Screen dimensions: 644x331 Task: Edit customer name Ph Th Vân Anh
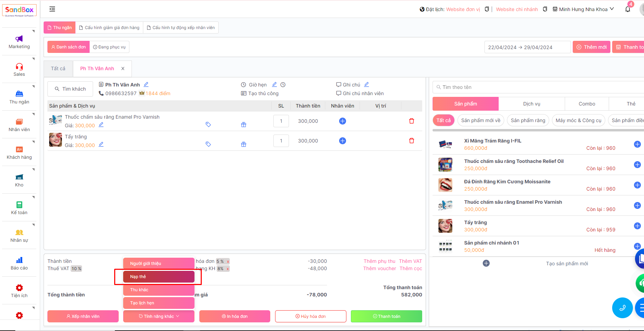click(x=146, y=84)
